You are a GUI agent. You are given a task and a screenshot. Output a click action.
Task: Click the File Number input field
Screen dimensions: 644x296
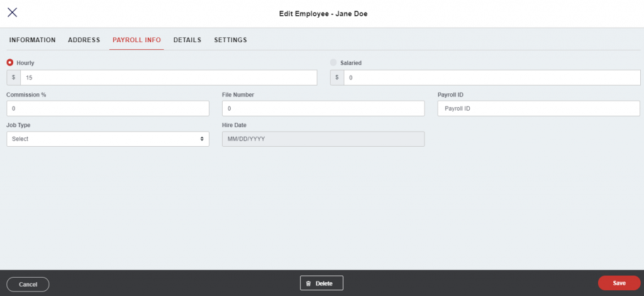click(x=323, y=108)
